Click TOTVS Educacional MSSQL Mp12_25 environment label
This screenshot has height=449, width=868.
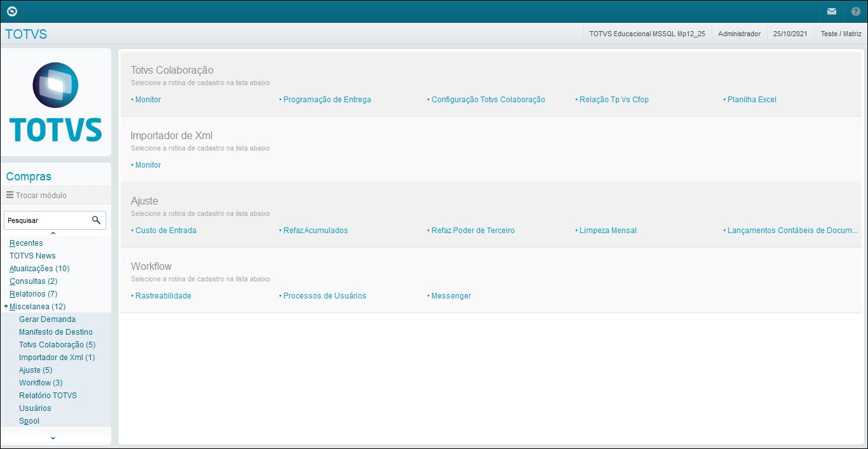(x=647, y=34)
